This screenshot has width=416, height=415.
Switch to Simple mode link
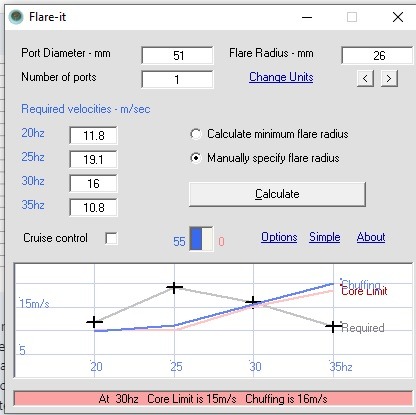(x=325, y=237)
